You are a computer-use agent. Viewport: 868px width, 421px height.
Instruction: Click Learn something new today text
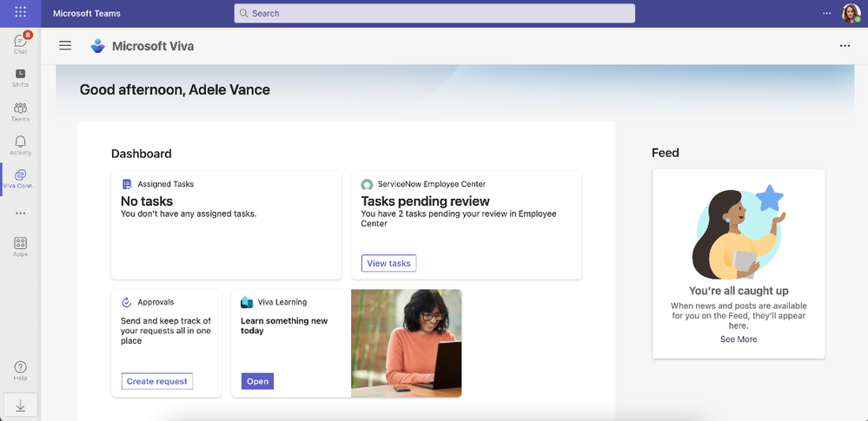tap(284, 326)
